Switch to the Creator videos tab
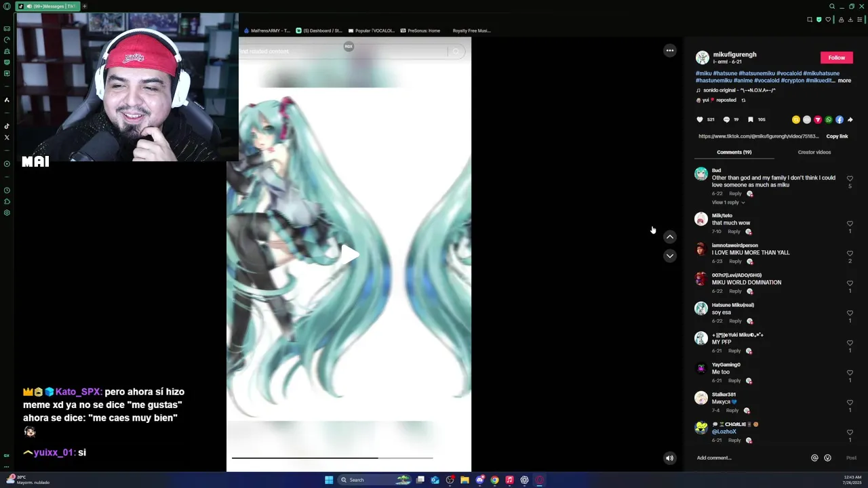Image resolution: width=868 pixels, height=488 pixels. click(x=814, y=152)
